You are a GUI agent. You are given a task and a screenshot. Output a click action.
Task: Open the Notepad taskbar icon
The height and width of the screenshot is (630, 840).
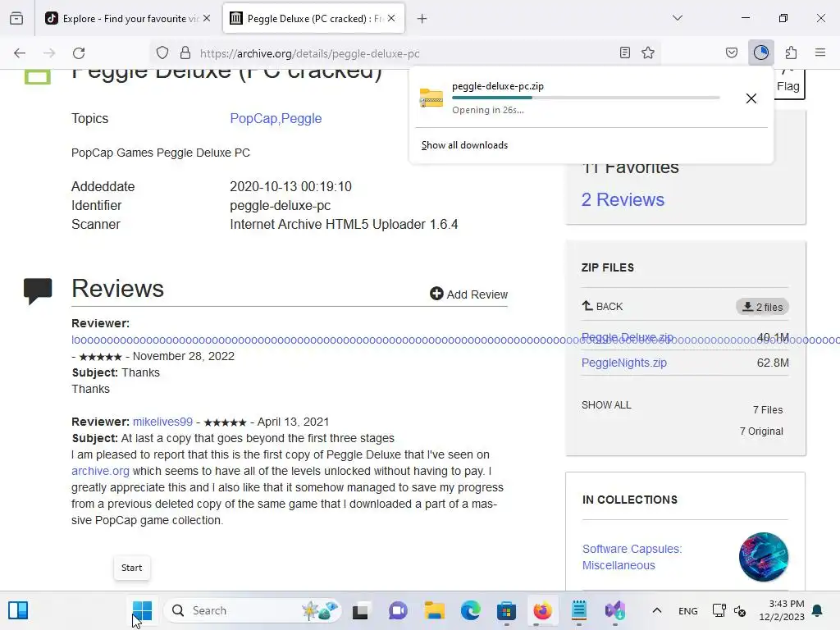(579, 610)
